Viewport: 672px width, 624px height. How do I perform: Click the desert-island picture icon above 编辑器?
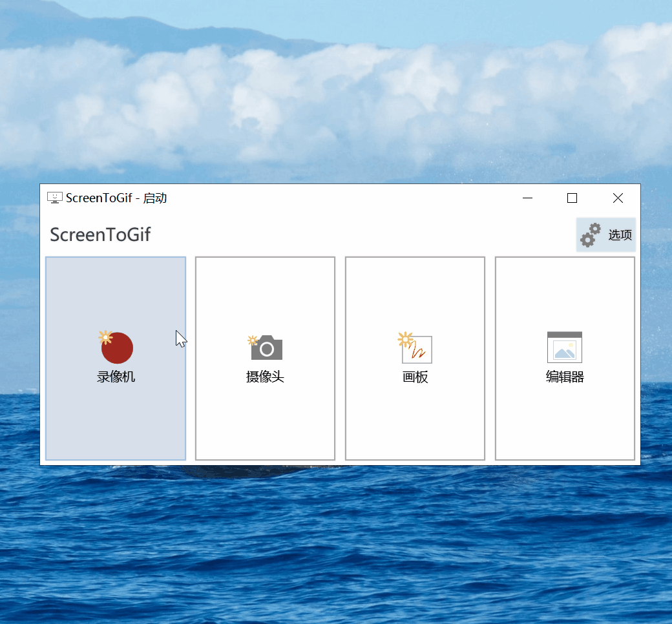(x=564, y=347)
